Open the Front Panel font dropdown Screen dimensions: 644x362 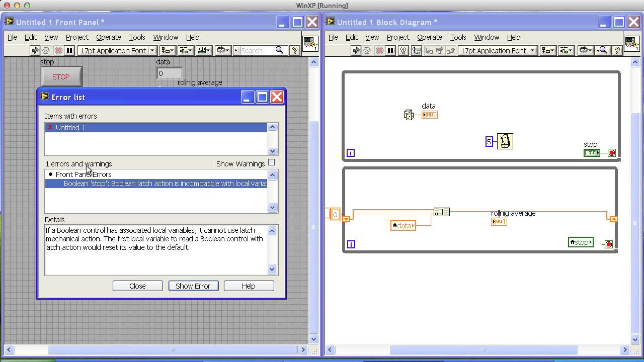click(118, 50)
